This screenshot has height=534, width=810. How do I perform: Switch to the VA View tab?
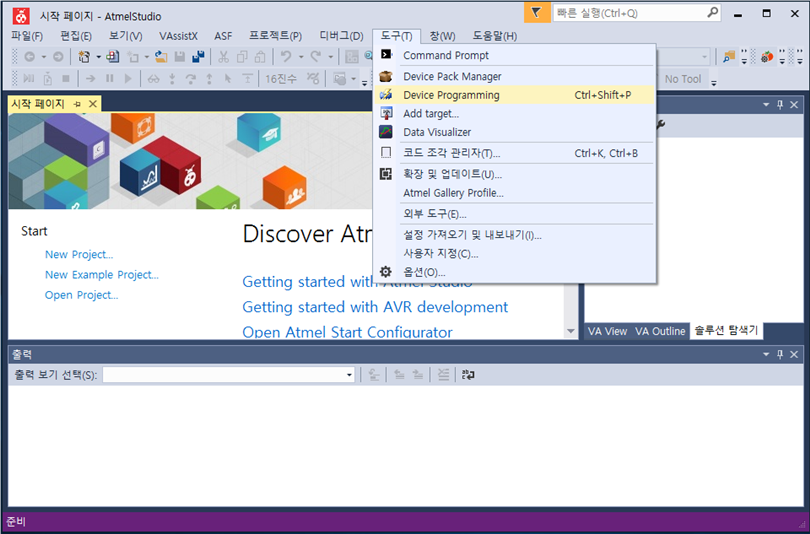[x=608, y=331]
